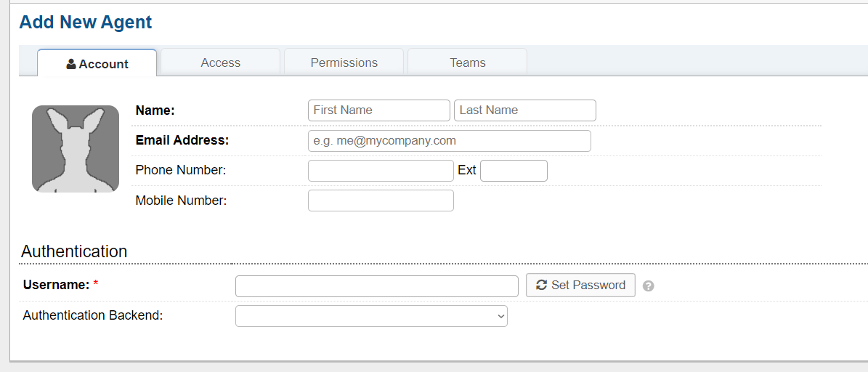Click the user icon on Account tab
This screenshot has width=868, height=372.
point(71,64)
